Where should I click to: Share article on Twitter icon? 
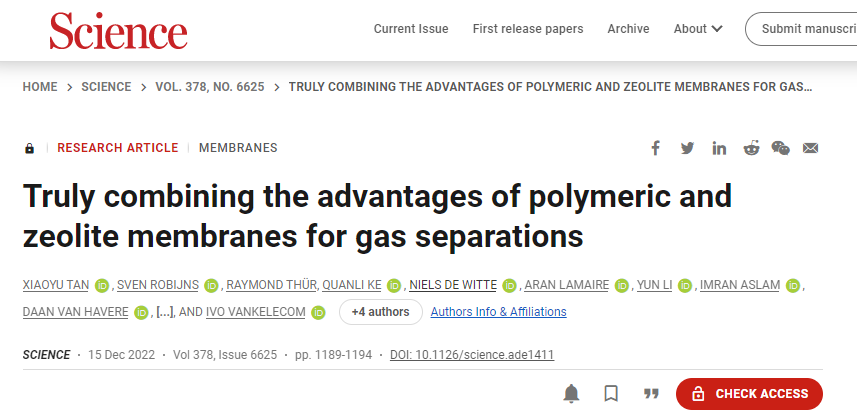point(687,148)
